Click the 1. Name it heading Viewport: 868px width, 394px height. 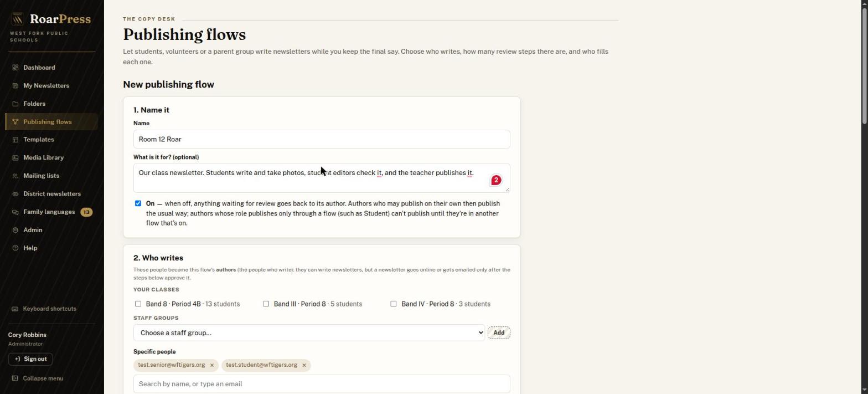coord(151,110)
